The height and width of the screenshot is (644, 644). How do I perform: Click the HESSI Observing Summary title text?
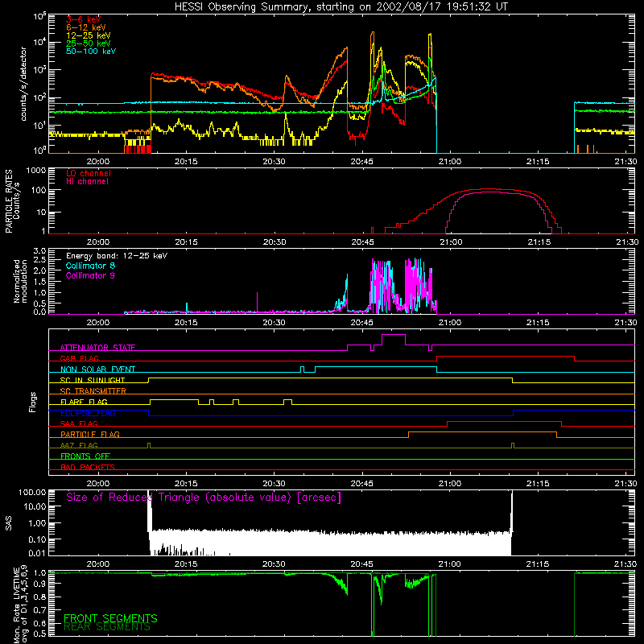[x=341, y=7]
